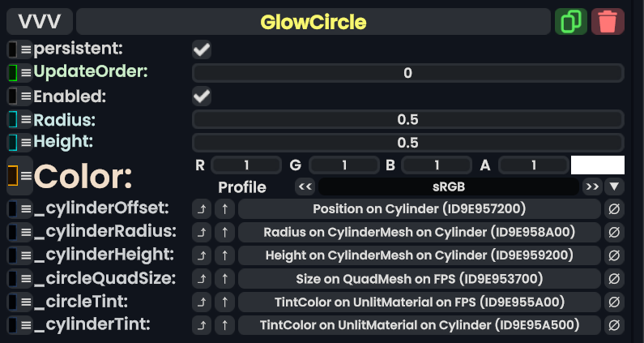This screenshot has width=644, height=343.
Task: Click the up arrow beside _circleQuadSize
Action: [x=224, y=279]
